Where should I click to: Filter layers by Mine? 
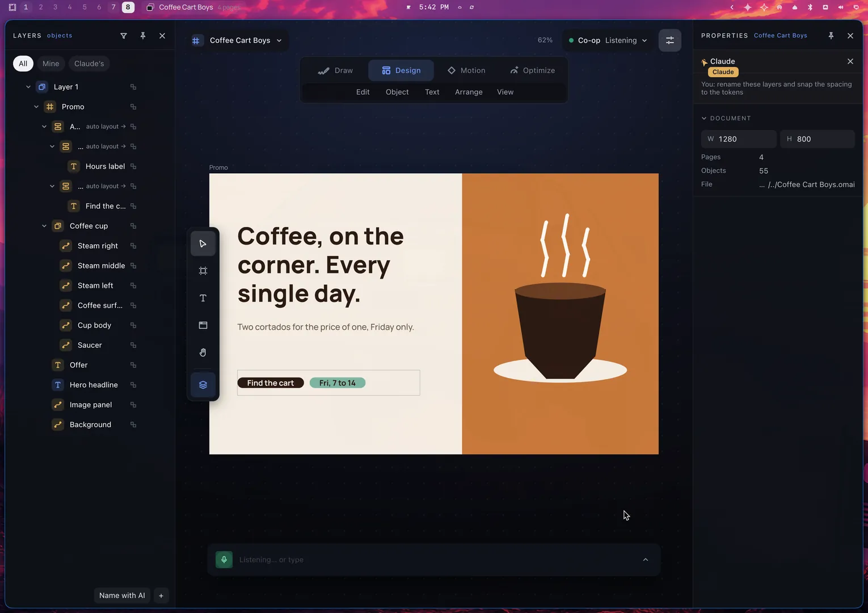(x=50, y=64)
